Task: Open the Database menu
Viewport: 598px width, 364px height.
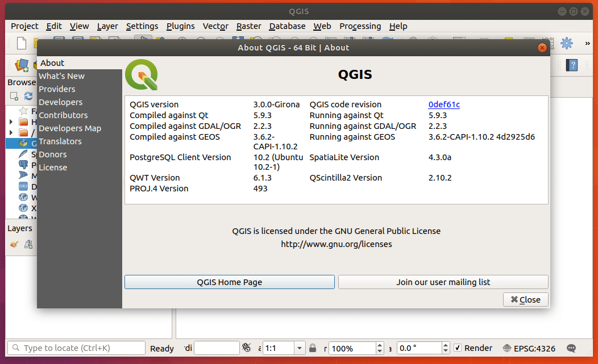Action: pyautogui.click(x=287, y=26)
